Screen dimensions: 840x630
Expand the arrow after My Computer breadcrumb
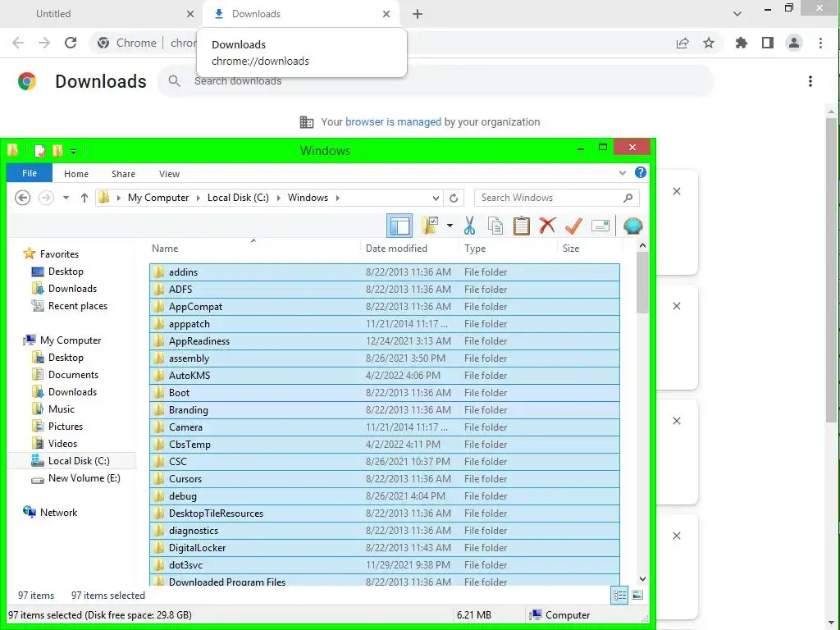point(199,198)
